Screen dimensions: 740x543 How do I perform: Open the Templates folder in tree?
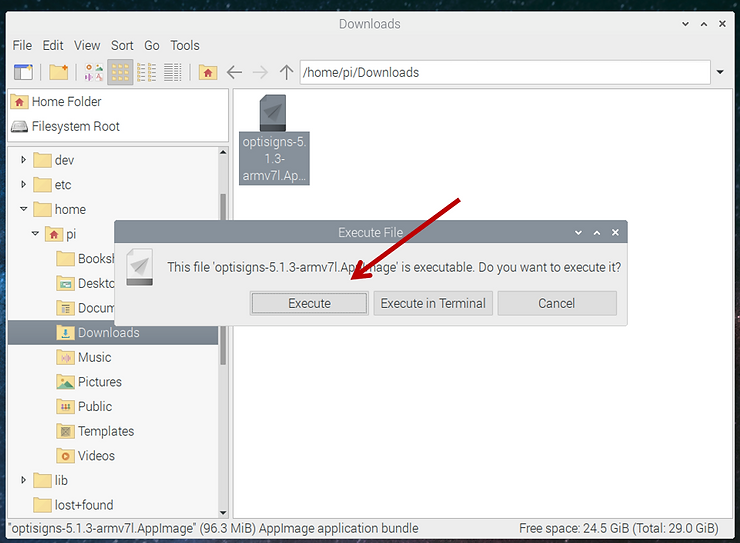106,431
